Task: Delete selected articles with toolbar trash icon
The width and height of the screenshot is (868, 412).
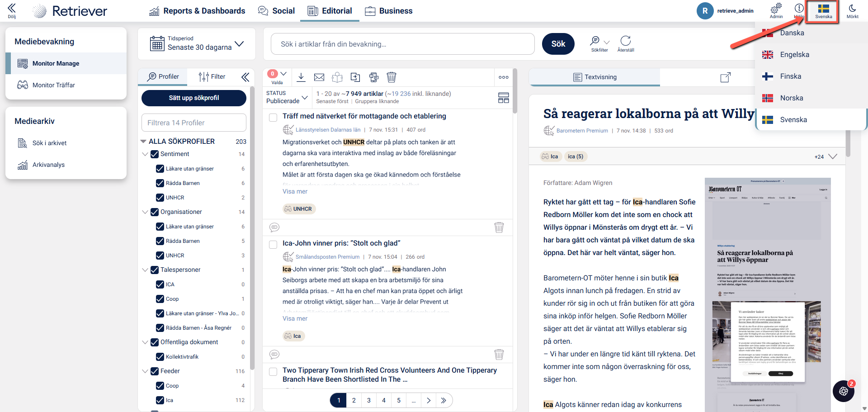Action: pos(392,77)
